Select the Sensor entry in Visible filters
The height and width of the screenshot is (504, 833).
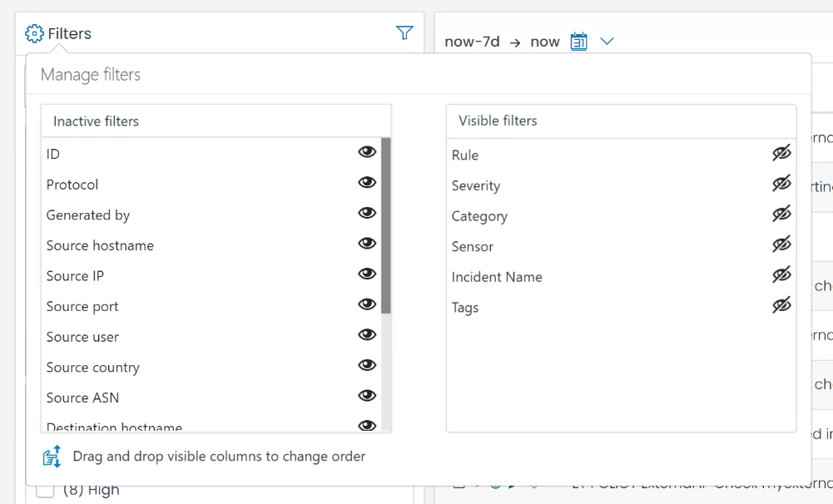pyautogui.click(x=472, y=246)
